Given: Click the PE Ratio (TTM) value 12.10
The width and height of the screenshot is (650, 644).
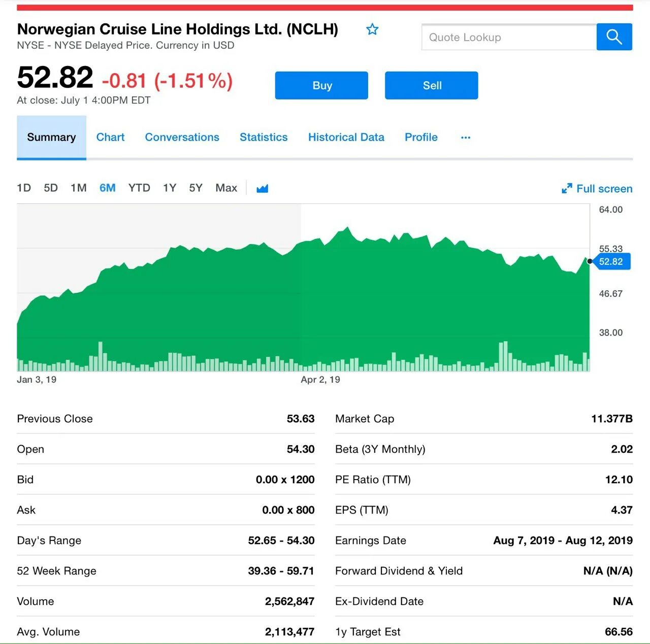Looking at the screenshot, I should point(619,480).
